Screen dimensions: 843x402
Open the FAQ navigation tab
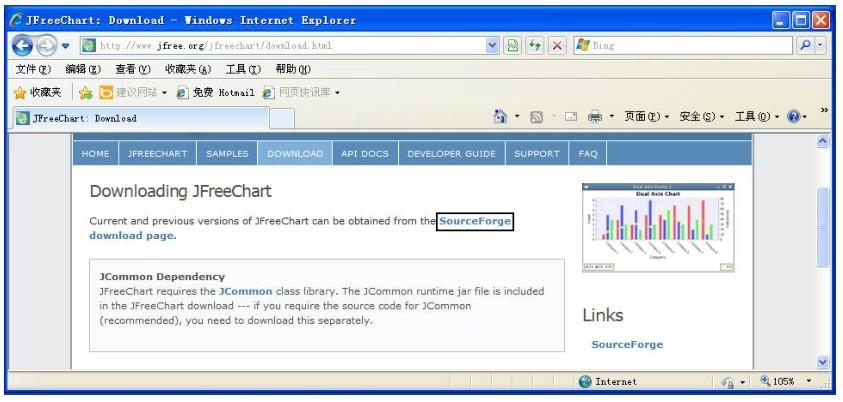588,154
